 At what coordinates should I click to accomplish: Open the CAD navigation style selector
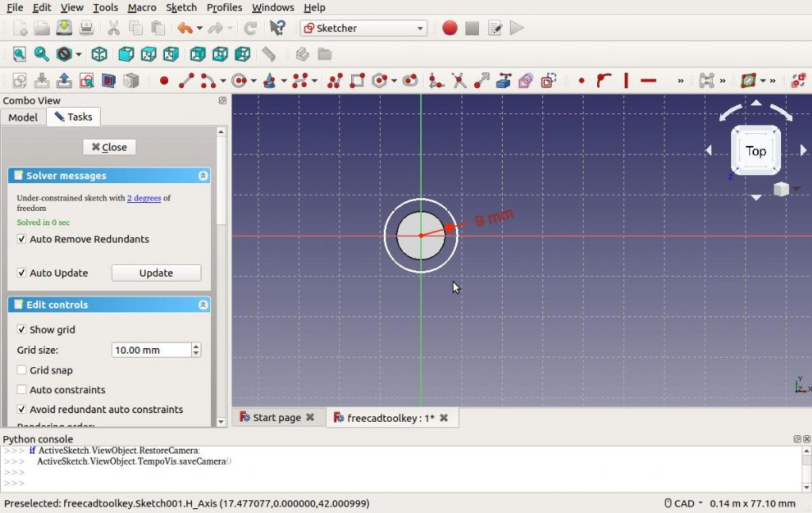click(683, 503)
